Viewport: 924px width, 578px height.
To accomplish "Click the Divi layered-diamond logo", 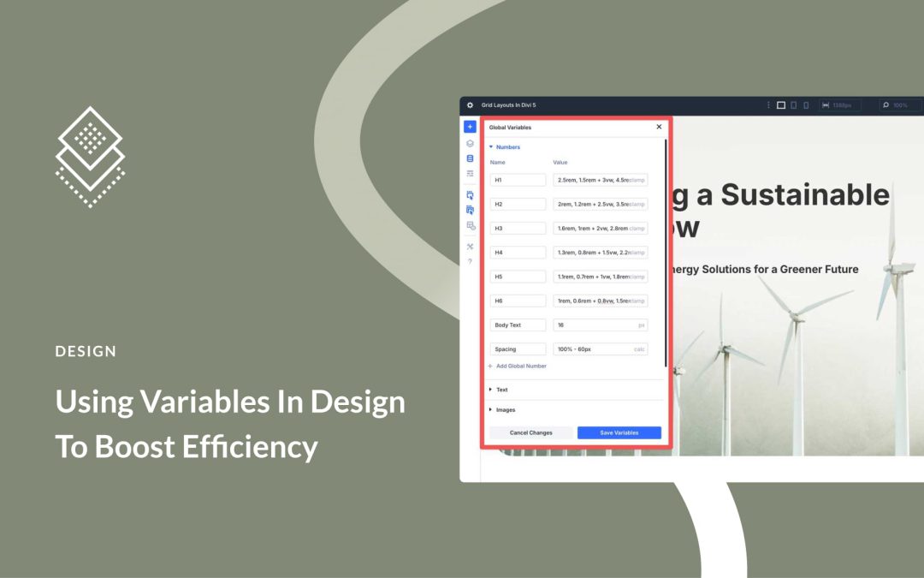I will (x=90, y=157).
